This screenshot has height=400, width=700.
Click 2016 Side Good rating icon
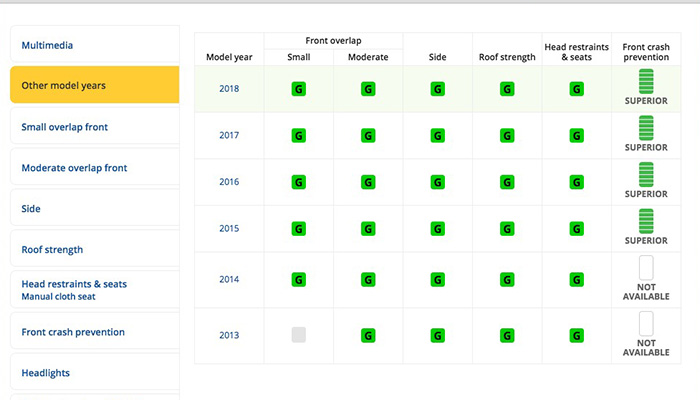tap(438, 182)
